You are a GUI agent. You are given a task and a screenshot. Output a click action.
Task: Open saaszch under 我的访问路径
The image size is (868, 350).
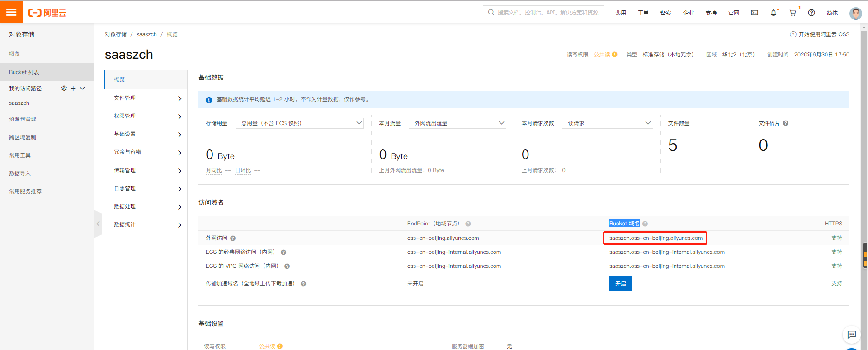click(19, 103)
